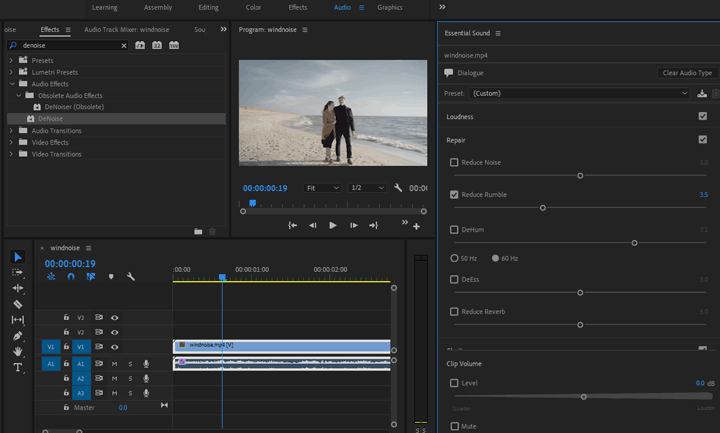Click the Reduce Rumble slider handle

pyautogui.click(x=542, y=208)
